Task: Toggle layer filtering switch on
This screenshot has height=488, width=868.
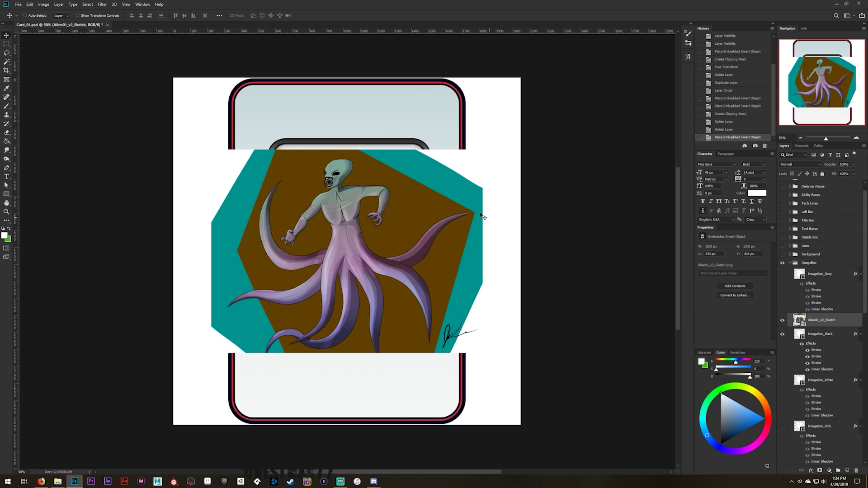Action: [854, 154]
